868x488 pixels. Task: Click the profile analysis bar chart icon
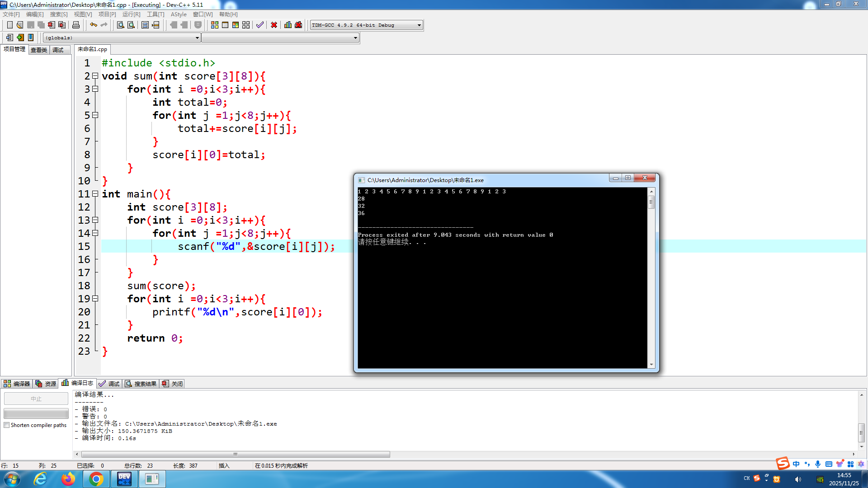(x=288, y=25)
